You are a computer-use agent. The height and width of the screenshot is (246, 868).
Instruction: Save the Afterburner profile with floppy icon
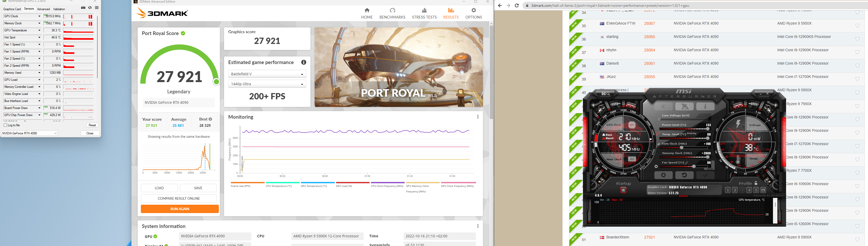[x=763, y=191]
